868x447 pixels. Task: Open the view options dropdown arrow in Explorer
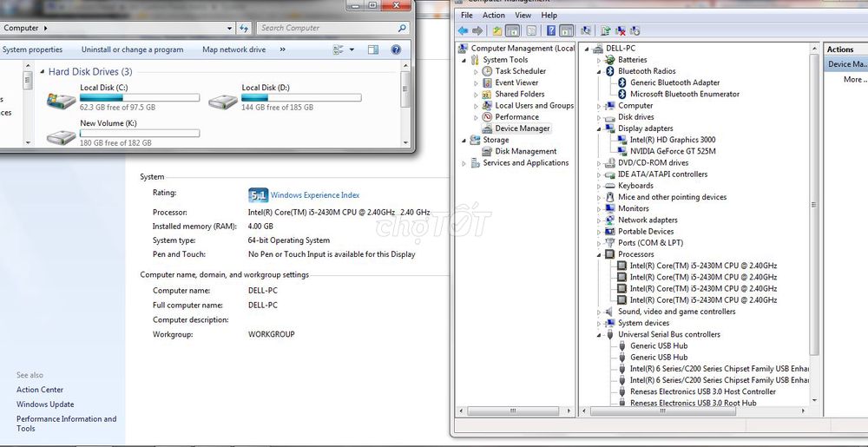(x=352, y=49)
